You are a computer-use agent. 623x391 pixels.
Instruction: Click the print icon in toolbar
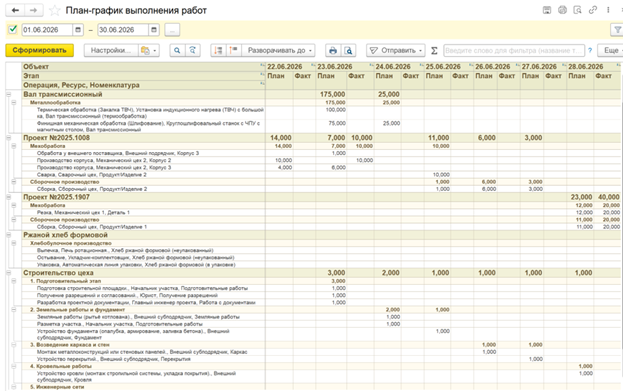click(333, 50)
